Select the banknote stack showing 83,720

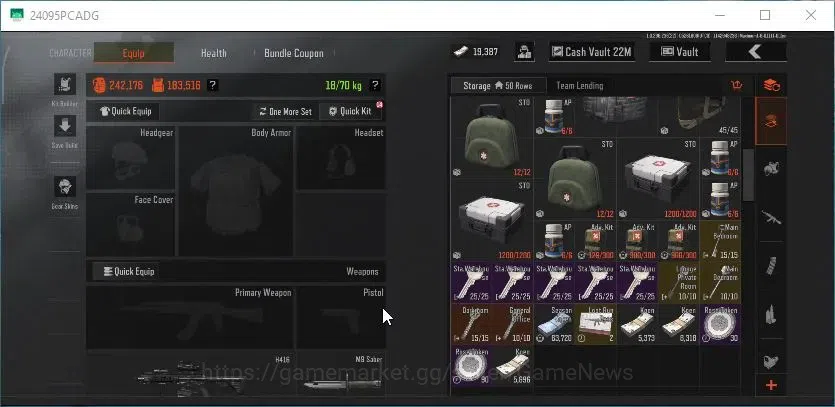pyautogui.click(x=554, y=324)
